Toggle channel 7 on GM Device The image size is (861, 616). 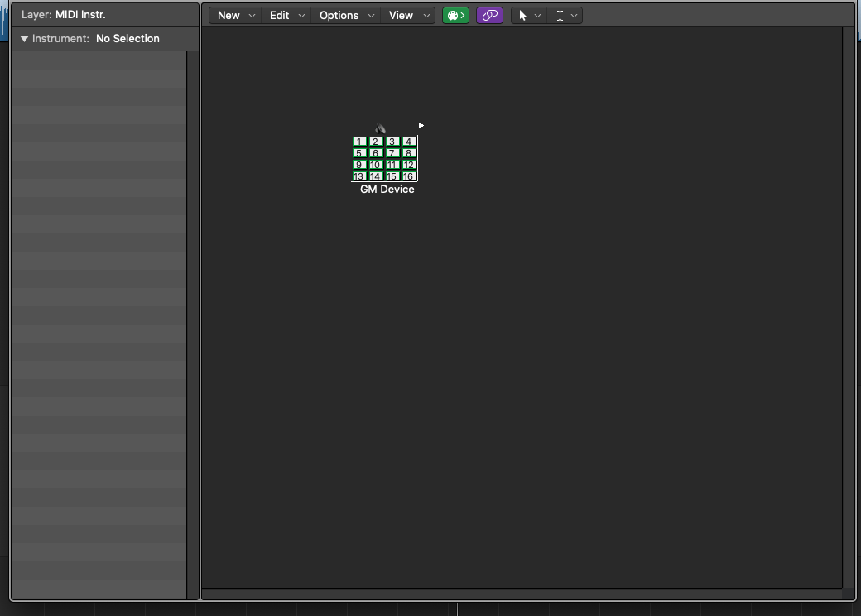point(392,153)
